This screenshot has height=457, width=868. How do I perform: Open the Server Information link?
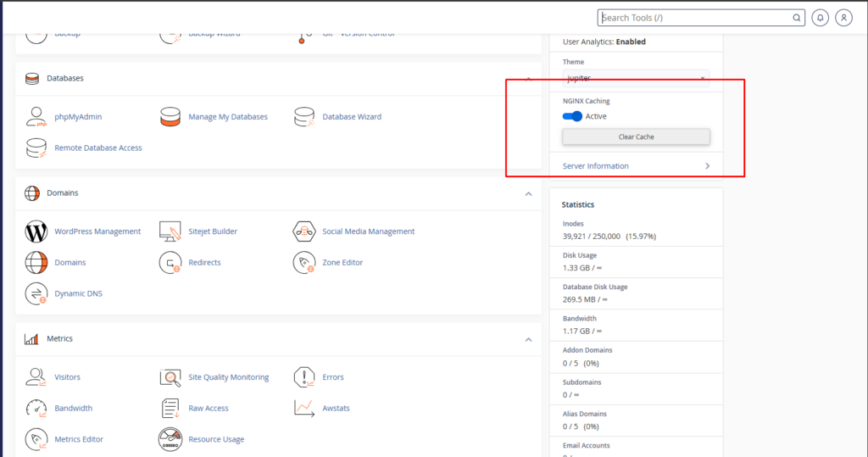click(x=596, y=166)
